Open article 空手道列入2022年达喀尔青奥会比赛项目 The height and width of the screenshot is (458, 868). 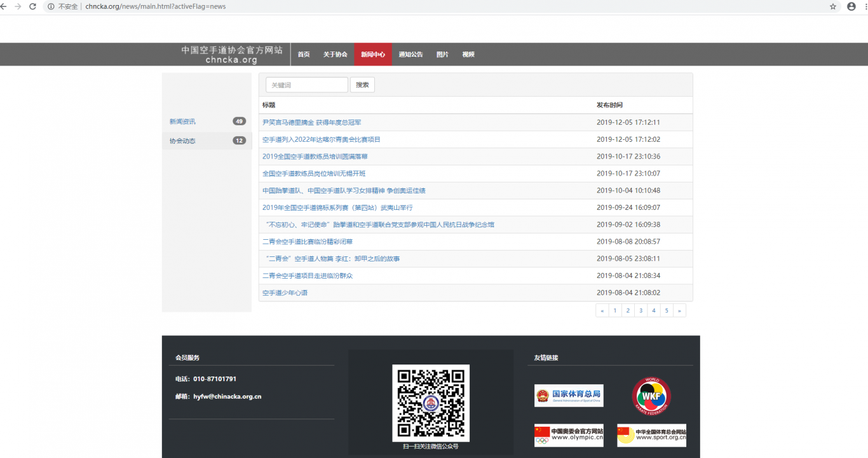(322, 139)
